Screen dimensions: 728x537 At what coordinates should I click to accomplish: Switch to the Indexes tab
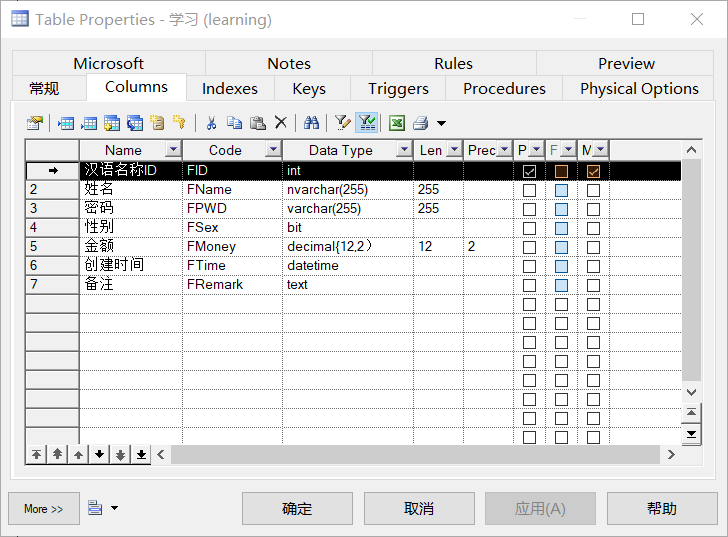pyautogui.click(x=230, y=88)
